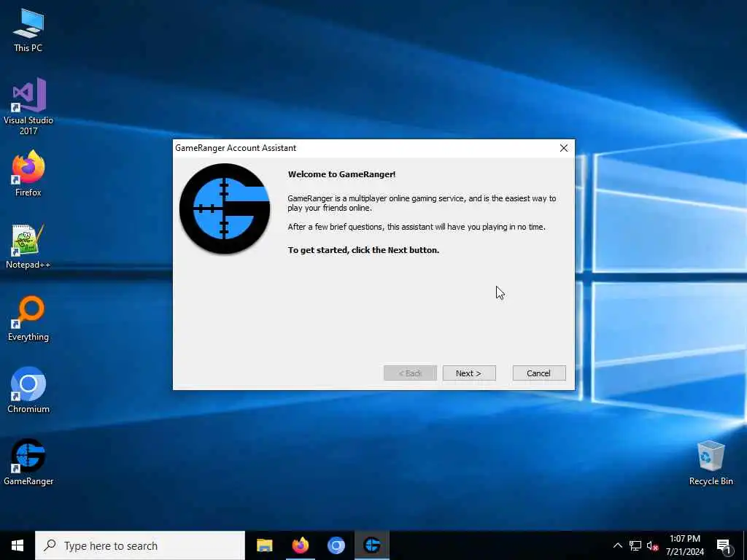Screen dimensions: 747x560
Task: Switch to Firefox in the taskbar
Action: [x=300, y=545]
